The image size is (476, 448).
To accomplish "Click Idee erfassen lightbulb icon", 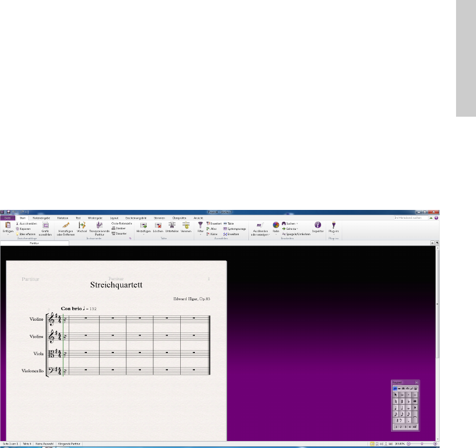I will point(17,234).
